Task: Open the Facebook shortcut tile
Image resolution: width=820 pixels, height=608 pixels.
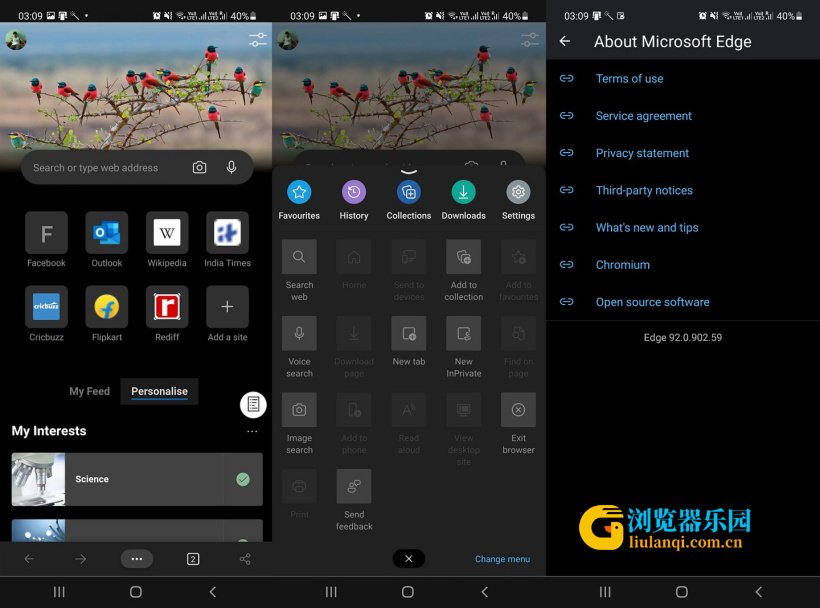Action: tap(47, 233)
